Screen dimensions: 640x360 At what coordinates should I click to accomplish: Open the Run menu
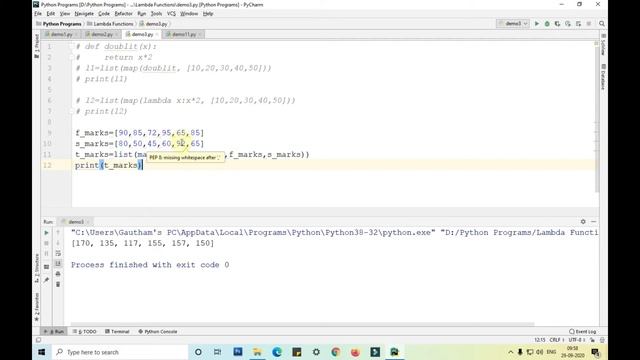(142, 13)
